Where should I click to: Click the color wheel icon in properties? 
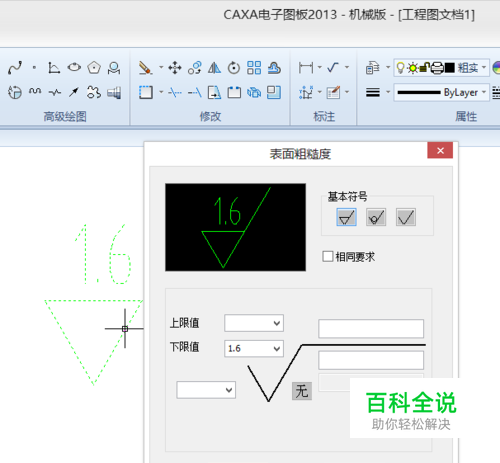tap(497, 68)
